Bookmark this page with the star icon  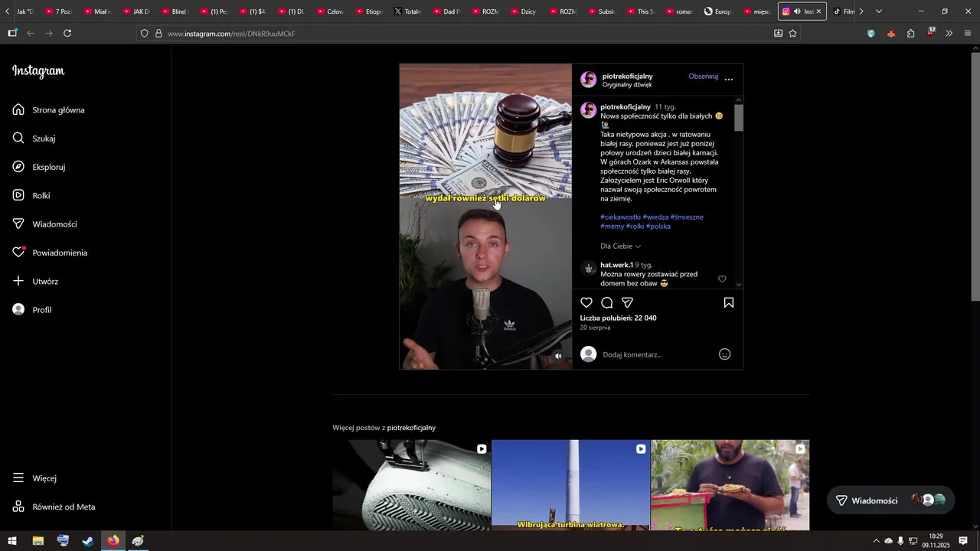(792, 34)
